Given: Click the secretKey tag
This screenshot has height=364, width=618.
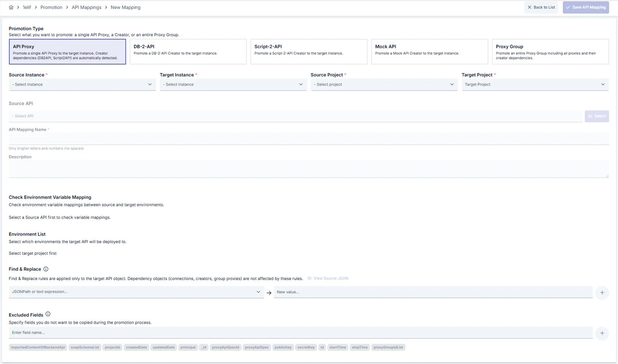Looking at the screenshot, I should (306, 347).
